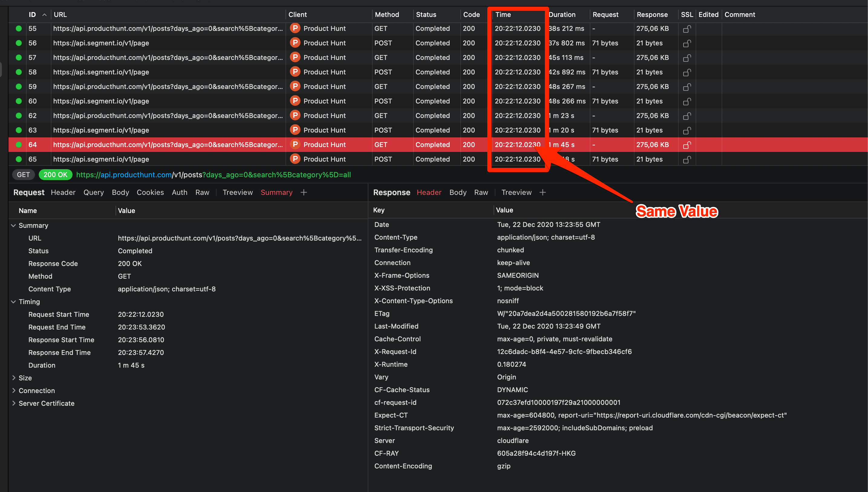Viewport: 868px width, 492px height.
Task: Click the SSL lock icon for request 60
Action: point(687,101)
